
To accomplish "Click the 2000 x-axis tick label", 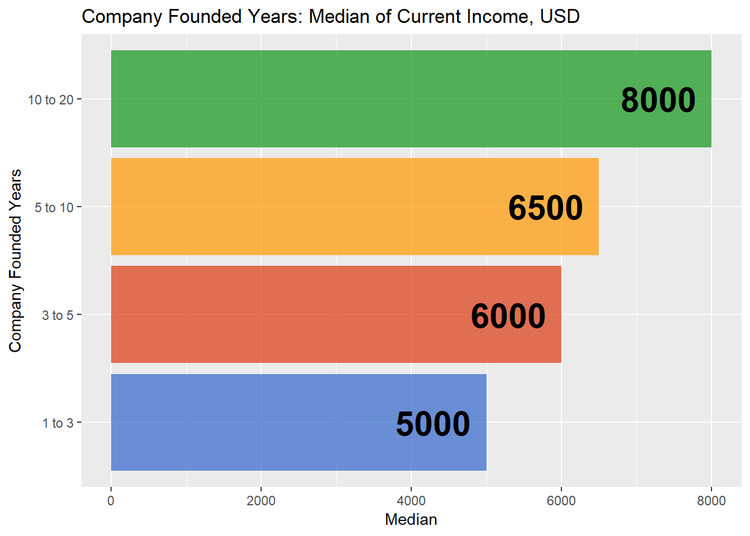I will tap(261, 499).
